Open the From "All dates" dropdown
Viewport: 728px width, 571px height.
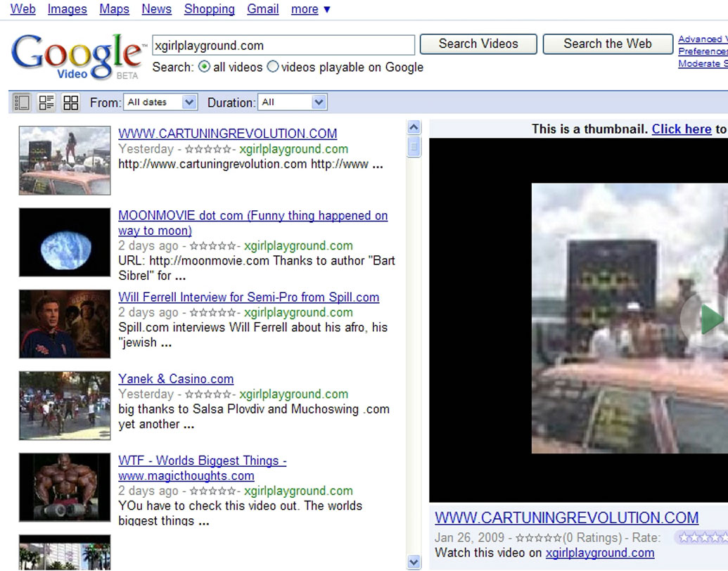[x=160, y=103]
